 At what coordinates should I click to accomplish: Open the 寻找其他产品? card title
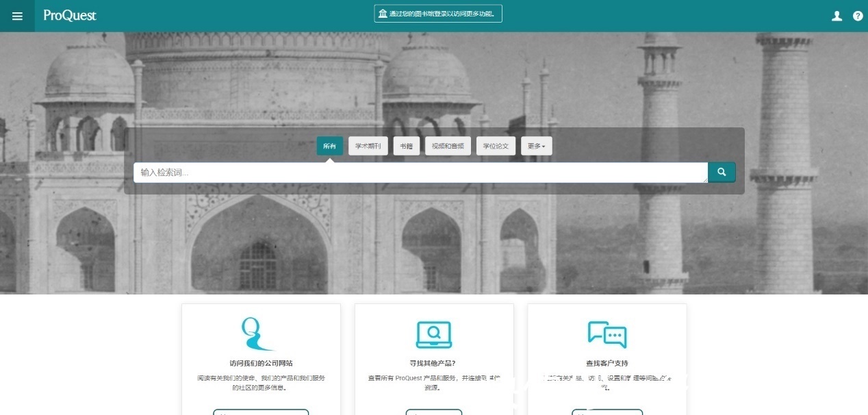point(434,363)
